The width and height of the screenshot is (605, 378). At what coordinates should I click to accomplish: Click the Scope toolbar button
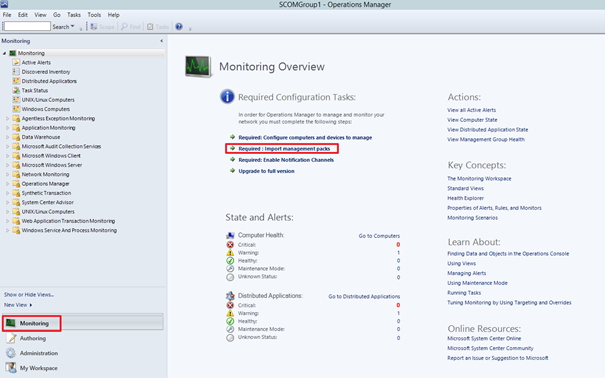[102, 27]
